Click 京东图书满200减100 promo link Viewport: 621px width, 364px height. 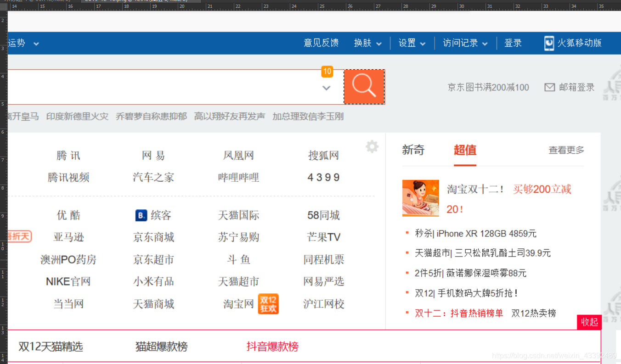click(488, 87)
